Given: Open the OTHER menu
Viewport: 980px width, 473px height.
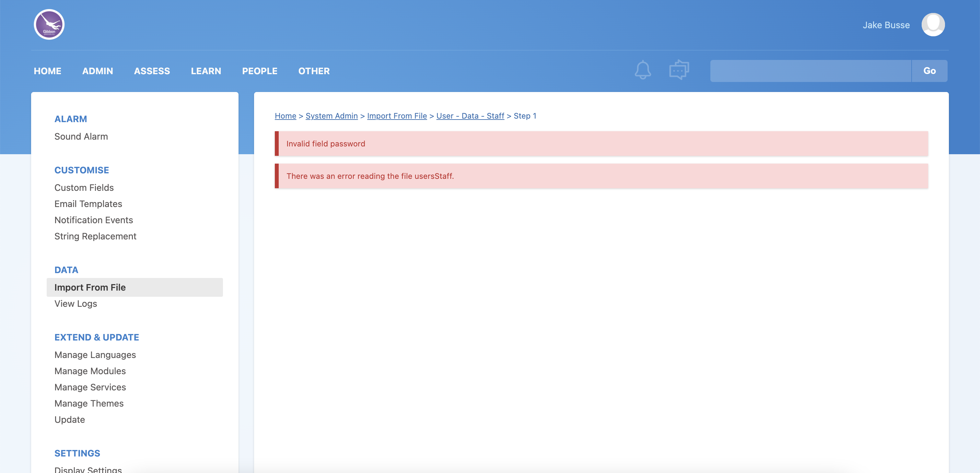Looking at the screenshot, I should tap(314, 71).
